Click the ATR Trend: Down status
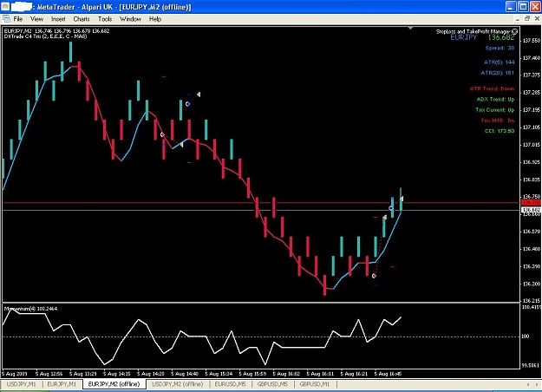542x392 pixels. pyautogui.click(x=492, y=88)
